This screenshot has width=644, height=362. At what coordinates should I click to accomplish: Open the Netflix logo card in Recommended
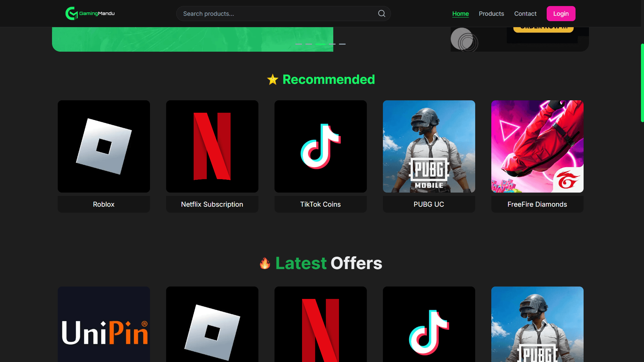[212, 146]
